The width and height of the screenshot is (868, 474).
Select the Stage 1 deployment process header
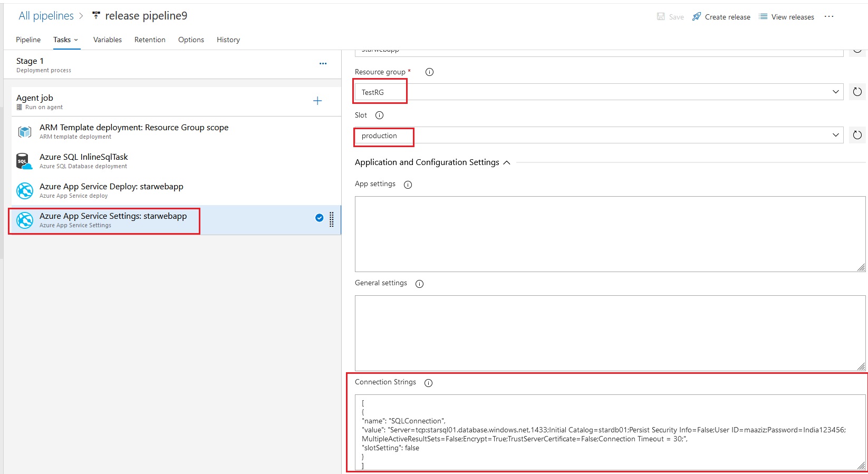[172, 64]
